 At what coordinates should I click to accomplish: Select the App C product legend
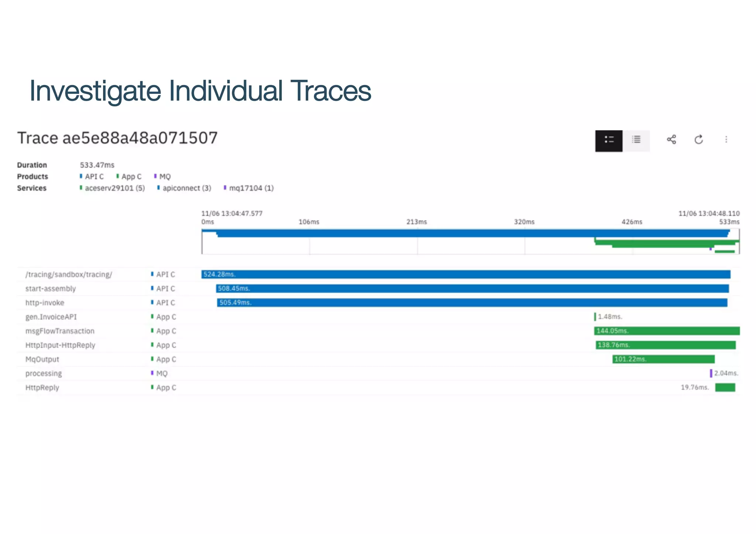pos(129,176)
